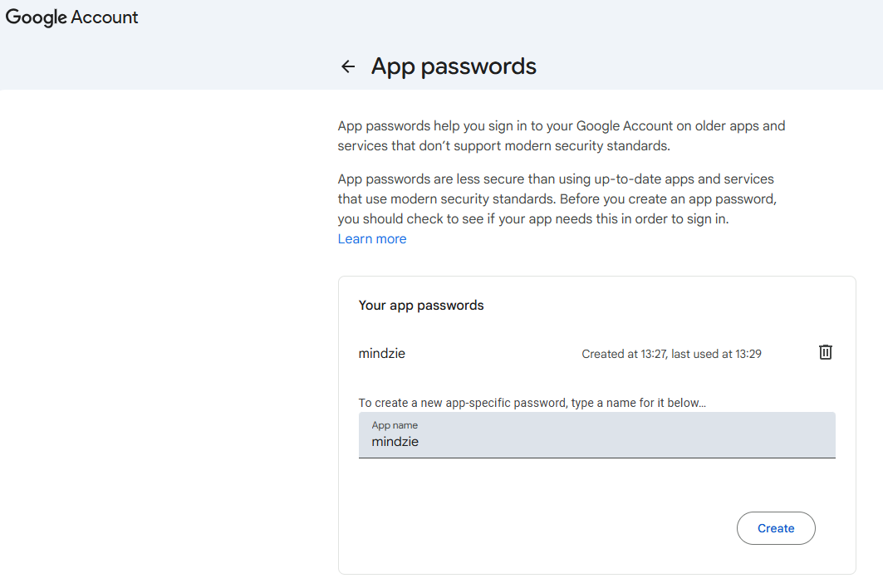Image resolution: width=883 pixels, height=588 pixels.
Task: Click 'To create a new app-specific password' instruction text
Action: coord(532,403)
